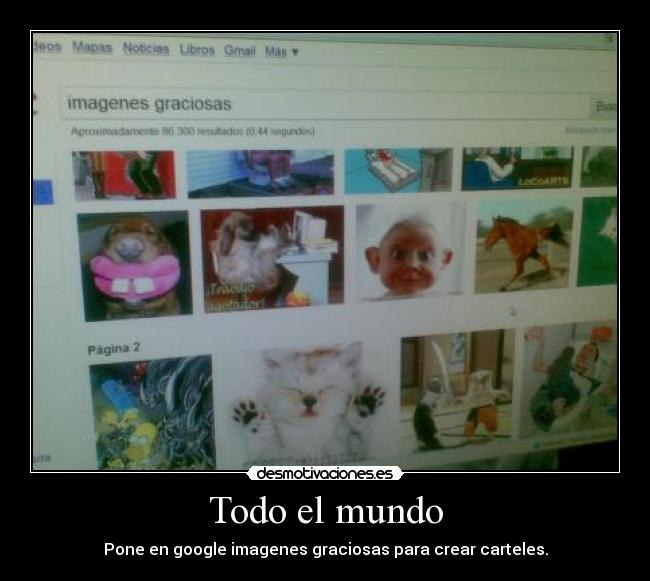The height and width of the screenshot is (581, 650).
Task: Click the caption 'Pone en google imagenes graciosas'
Action: click(247, 550)
